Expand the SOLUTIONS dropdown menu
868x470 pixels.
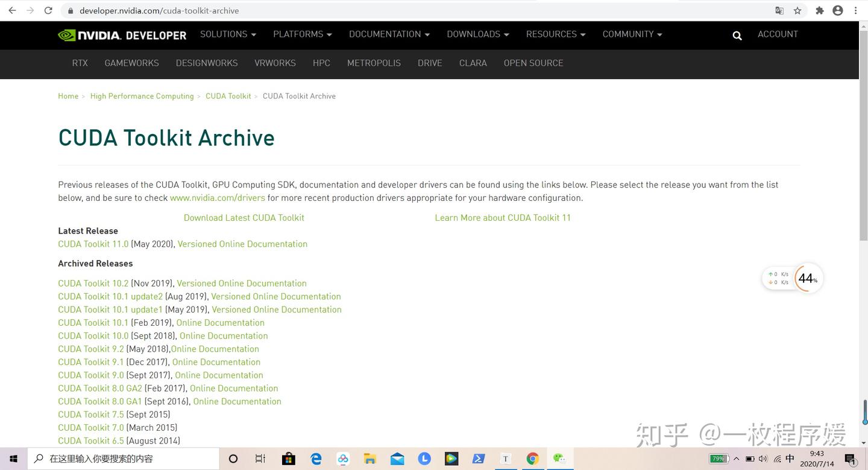coord(228,34)
